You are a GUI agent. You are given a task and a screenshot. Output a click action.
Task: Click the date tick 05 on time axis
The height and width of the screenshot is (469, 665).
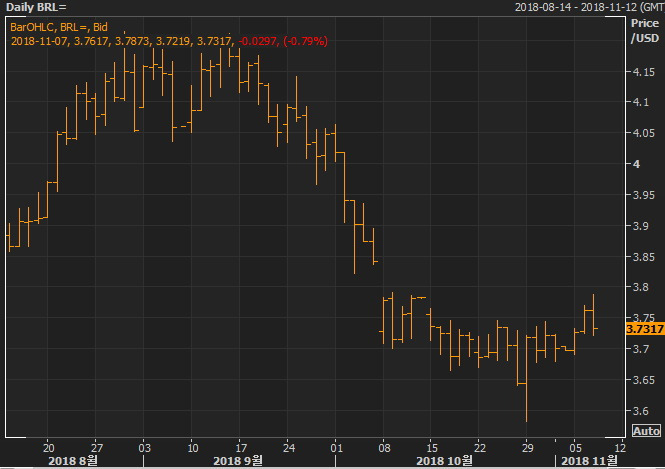tap(576, 448)
